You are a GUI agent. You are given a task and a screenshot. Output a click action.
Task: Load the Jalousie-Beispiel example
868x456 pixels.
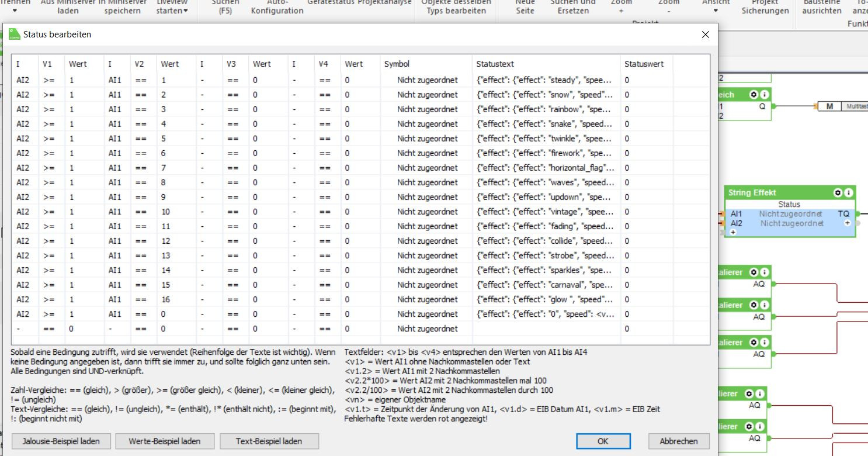tap(61, 441)
